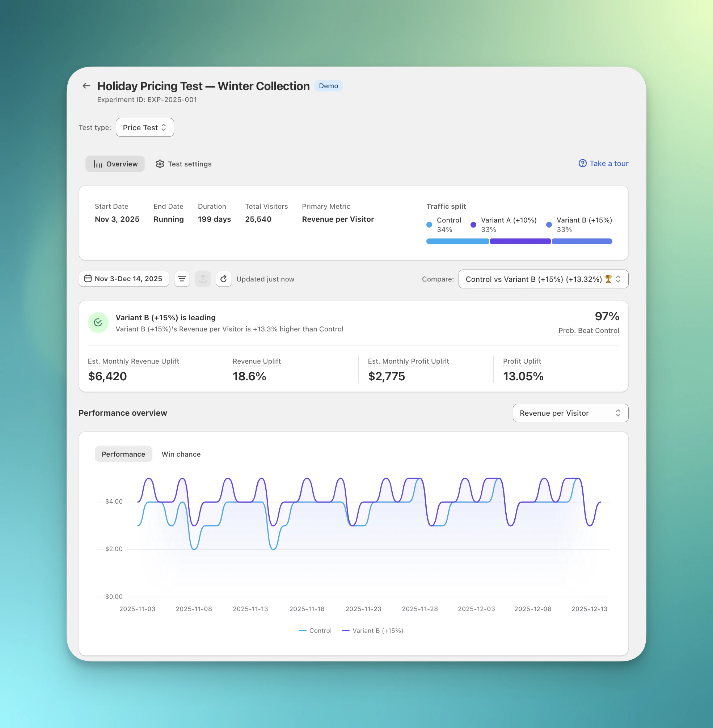Click the Overview bar chart icon

(x=98, y=164)
